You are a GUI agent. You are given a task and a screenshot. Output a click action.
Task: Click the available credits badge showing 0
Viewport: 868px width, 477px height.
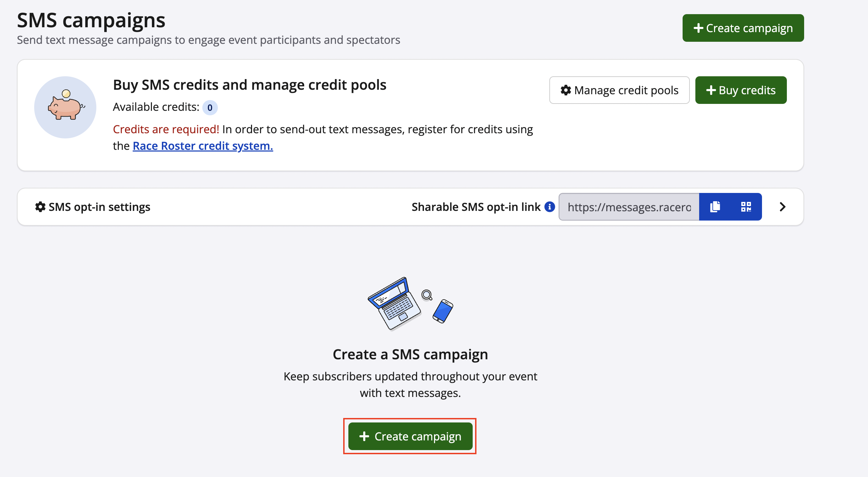point(210,108)
